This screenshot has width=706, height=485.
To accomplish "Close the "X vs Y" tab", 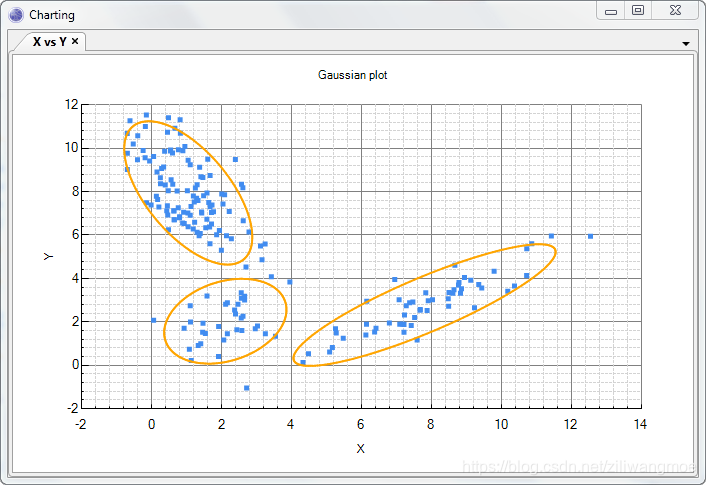I will tap(75, 41).
